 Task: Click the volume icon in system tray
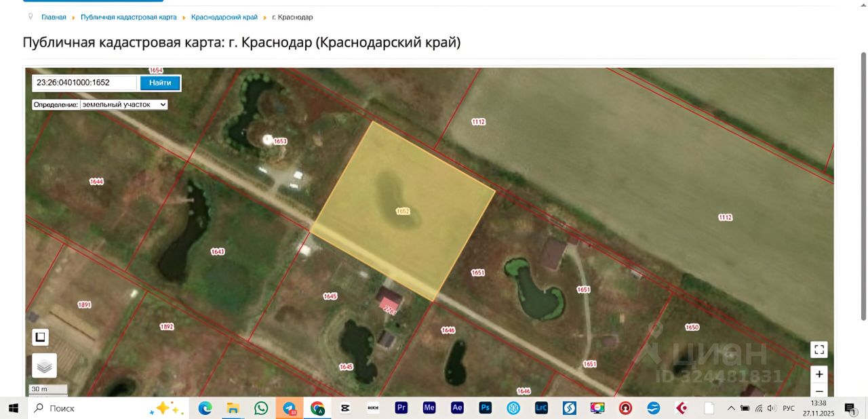[772, 408]
